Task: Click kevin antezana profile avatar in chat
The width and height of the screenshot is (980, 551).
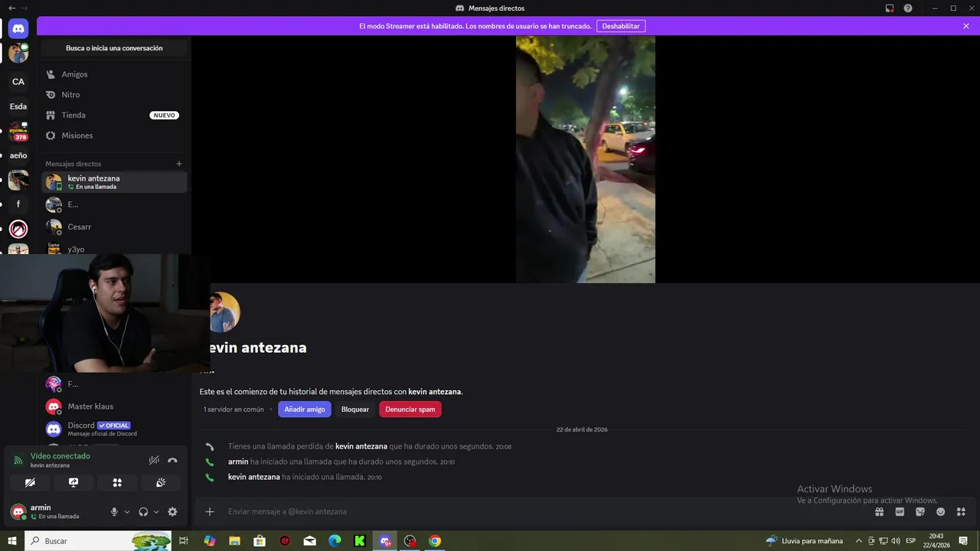Action: coord(224,312)
